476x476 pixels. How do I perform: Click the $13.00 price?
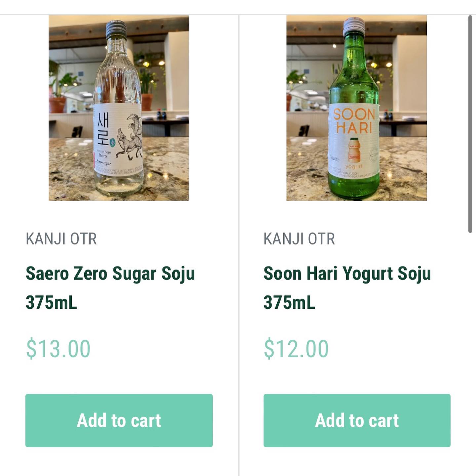click(58, 349)
